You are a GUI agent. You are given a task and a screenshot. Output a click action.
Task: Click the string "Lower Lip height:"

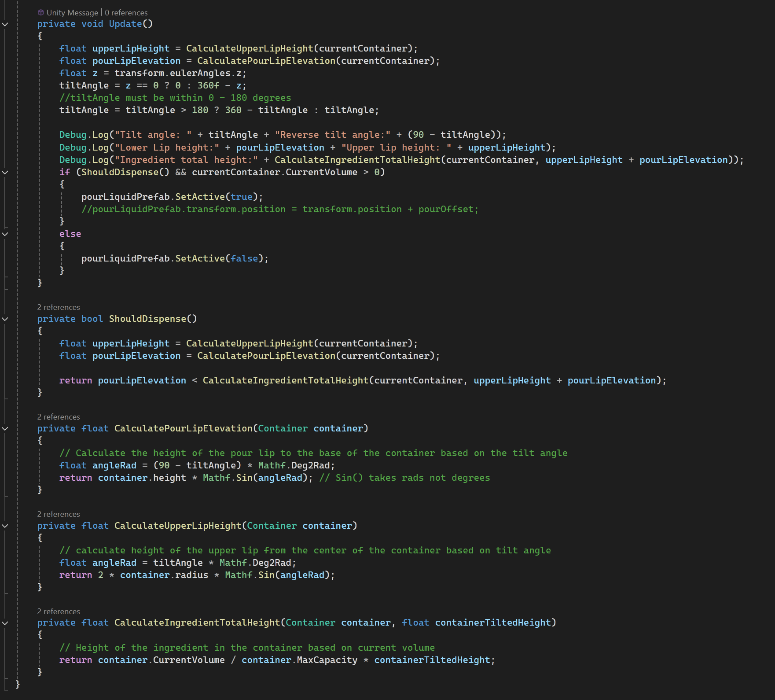click(167, 147)
